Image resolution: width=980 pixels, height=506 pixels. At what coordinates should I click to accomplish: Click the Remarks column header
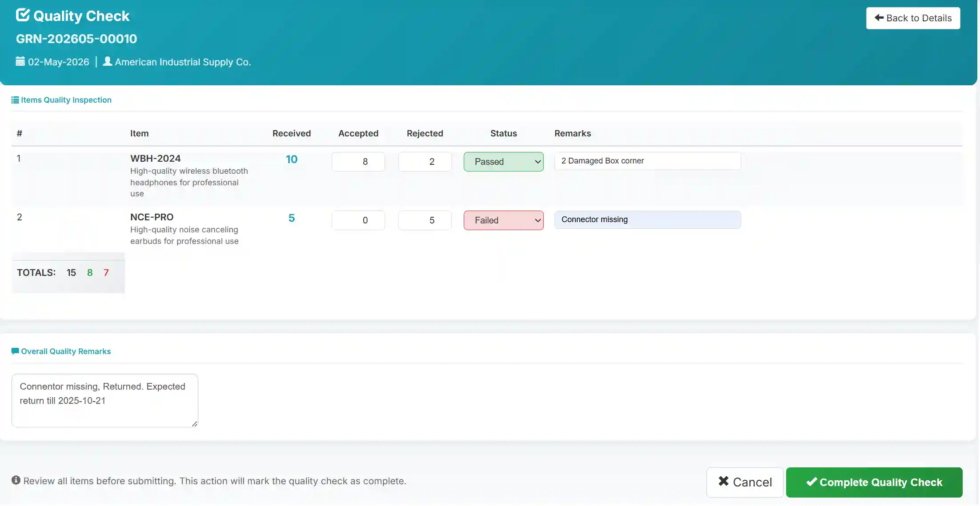coord(573,133)
